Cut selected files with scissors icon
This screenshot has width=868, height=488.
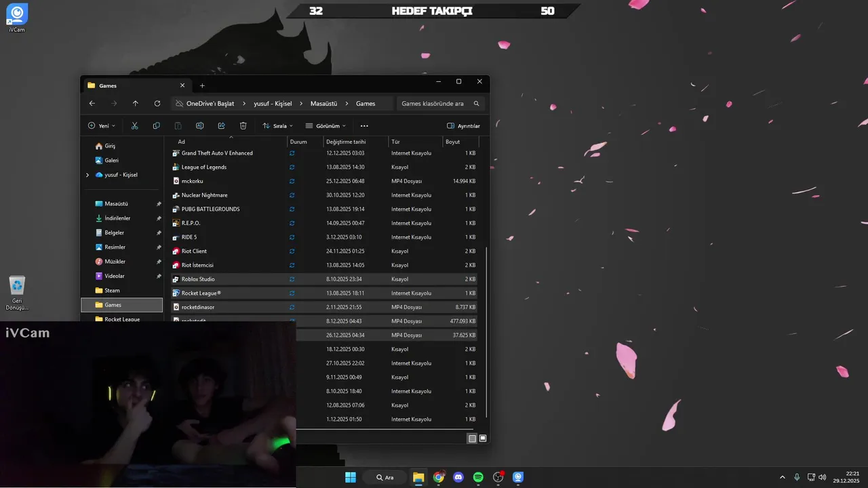[x=135, y=126]
